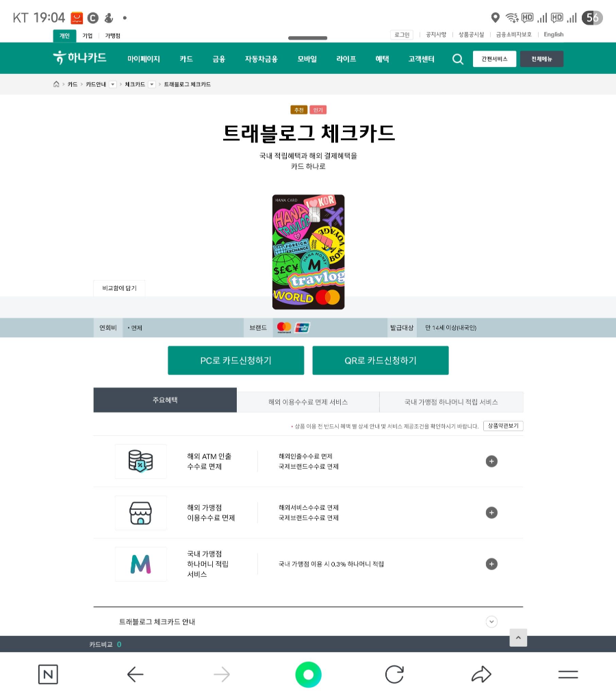Click the 로그인 link

402,35
